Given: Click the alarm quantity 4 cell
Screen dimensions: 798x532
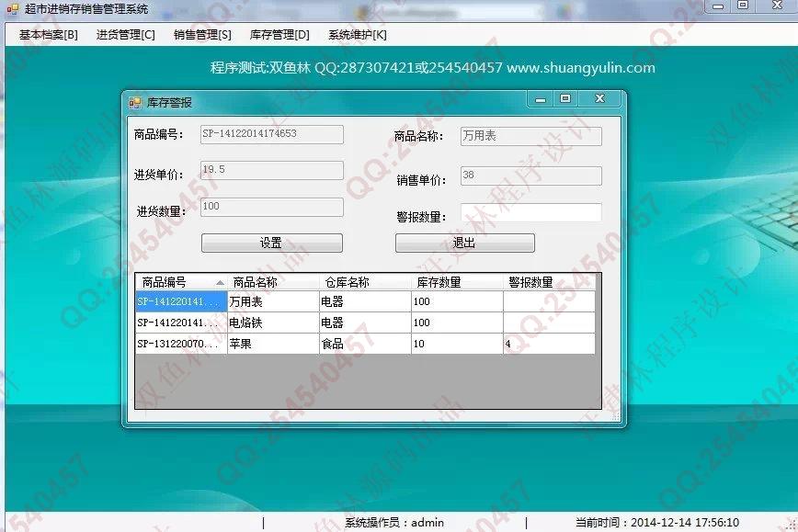Looking at the screenshot, I should coord(549,344).
